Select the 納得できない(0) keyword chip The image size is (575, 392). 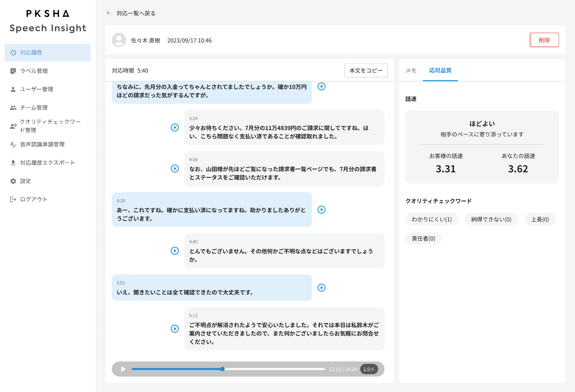[x=491, y=219]
